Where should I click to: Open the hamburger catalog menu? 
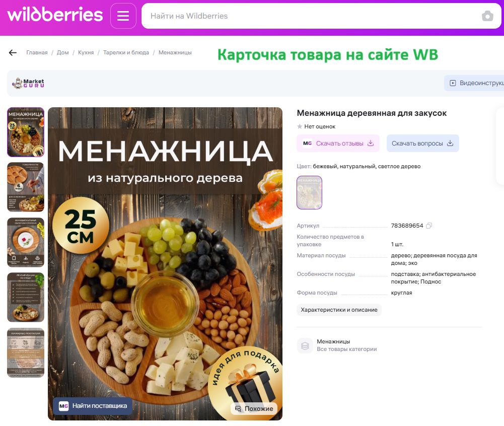123,16
